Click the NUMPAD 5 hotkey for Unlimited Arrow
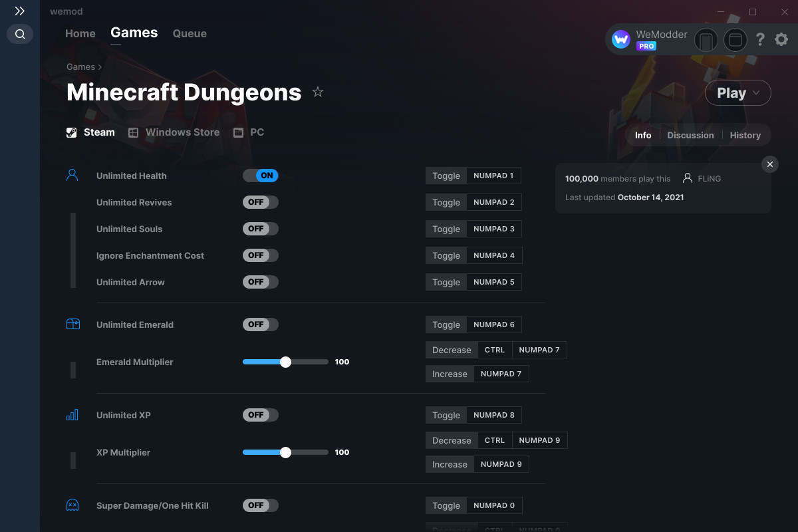The image size is (798, 532). pos(494,282)
